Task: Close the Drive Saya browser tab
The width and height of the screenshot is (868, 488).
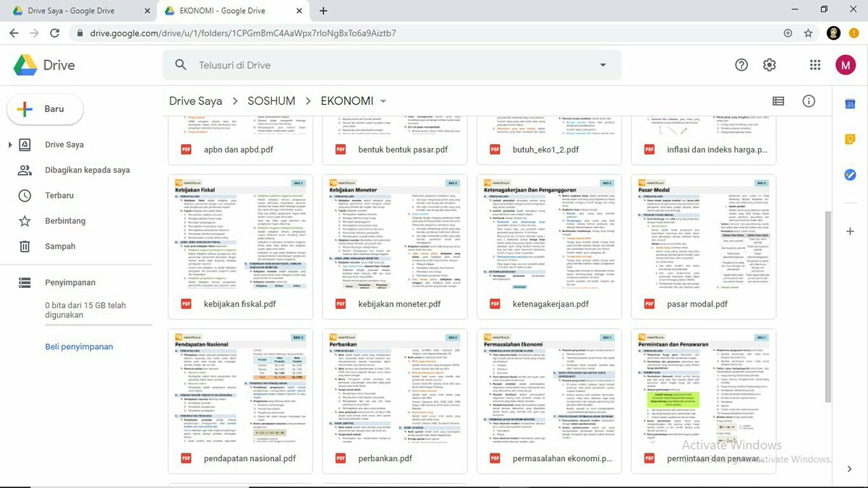Action: 146,11
